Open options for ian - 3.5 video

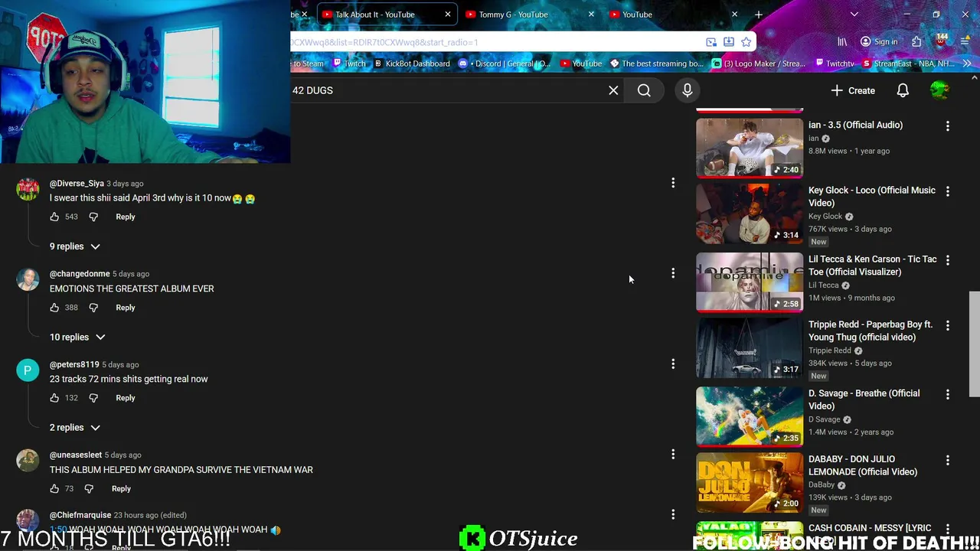tap(948, 126)
